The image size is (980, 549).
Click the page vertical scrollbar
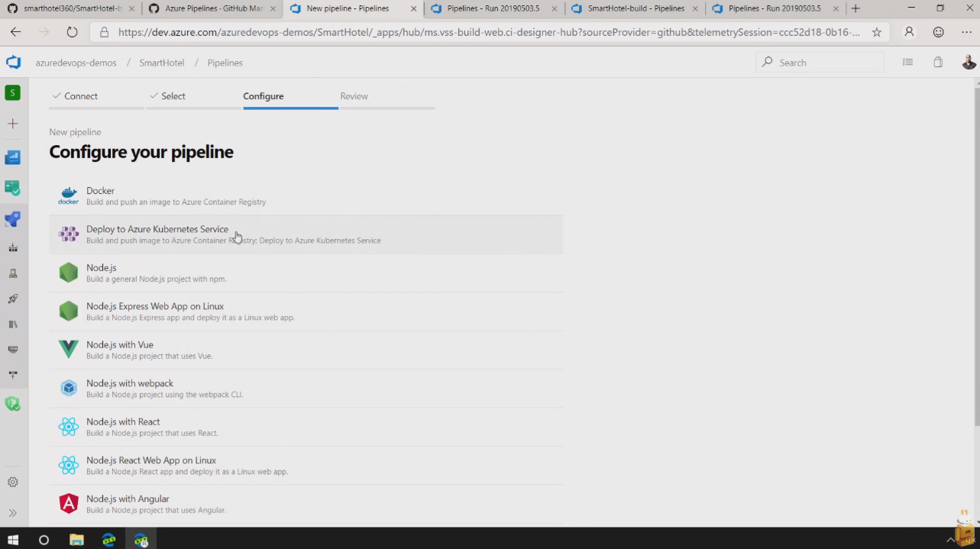(975, 252)
